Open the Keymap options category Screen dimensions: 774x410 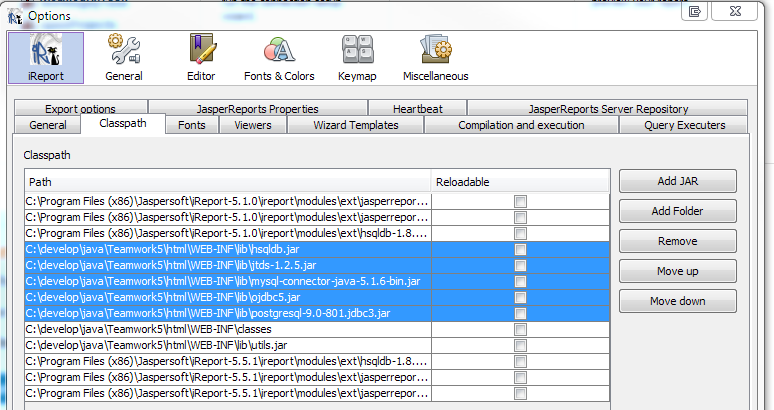click(x=357, y=57)
